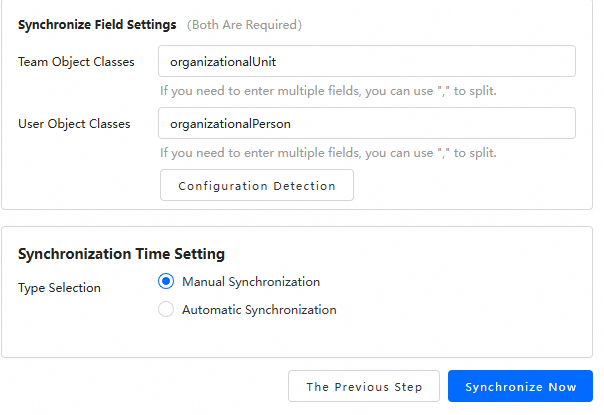The image size is (604, 415).
Task: Click the hint text under User Object Classes
Action: [328, 153]
